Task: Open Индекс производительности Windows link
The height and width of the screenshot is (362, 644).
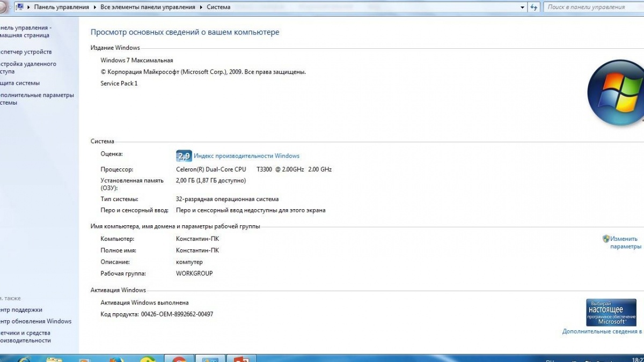Action: [246, 156]
